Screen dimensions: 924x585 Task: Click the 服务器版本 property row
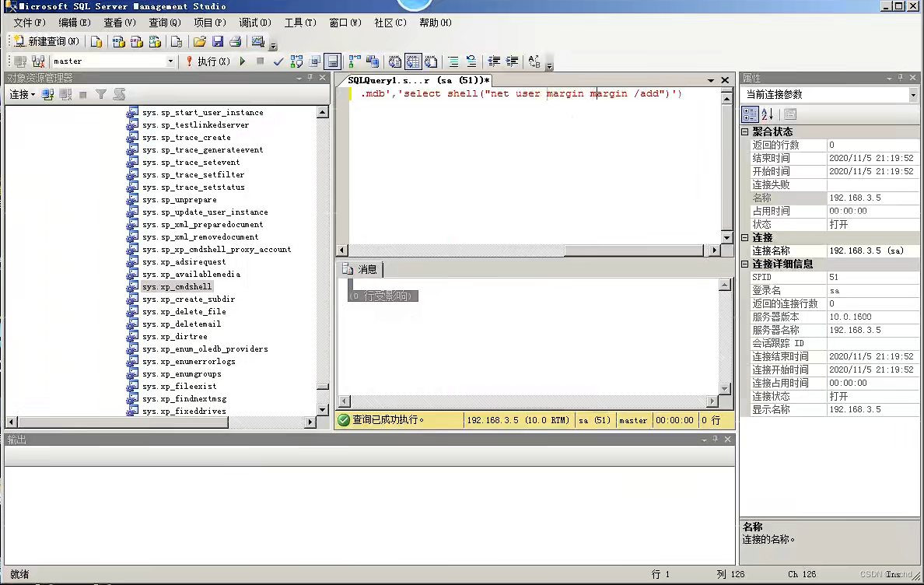click(834, 317)
